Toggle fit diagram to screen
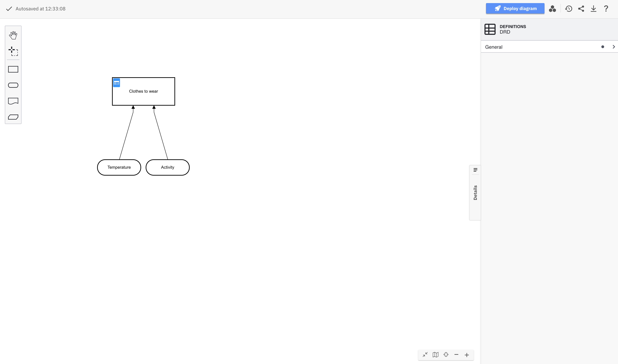The width and height of the screenshot is (618, 364). [x=425, y=354]
